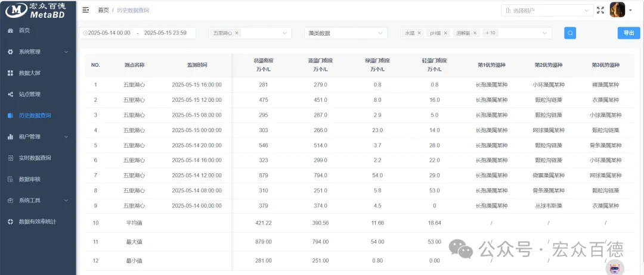Image resolution: width=644 pixels, height=275 pixels.
Task: Open the caret next to user avatar
Action: pyautogui.click(x=630, y=11)
